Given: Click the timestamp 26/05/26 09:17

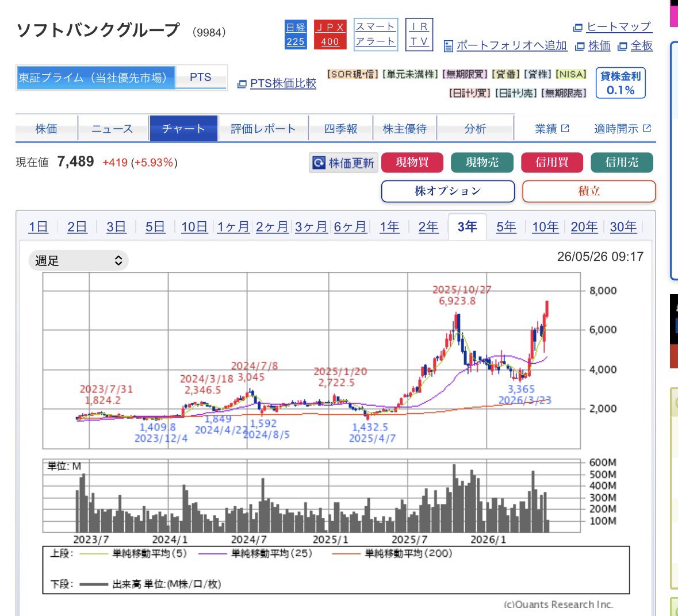Looking at the screenshot, I should click(600, 257).
